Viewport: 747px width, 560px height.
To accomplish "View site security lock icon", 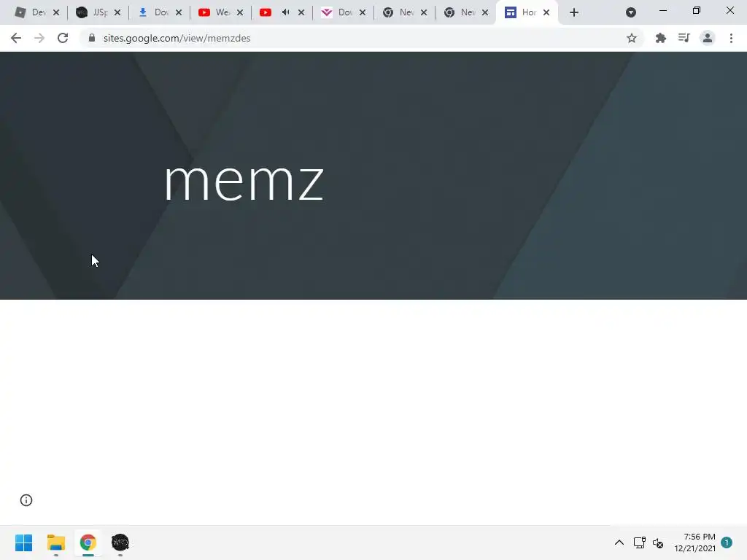I will click(x=92, y=38).
